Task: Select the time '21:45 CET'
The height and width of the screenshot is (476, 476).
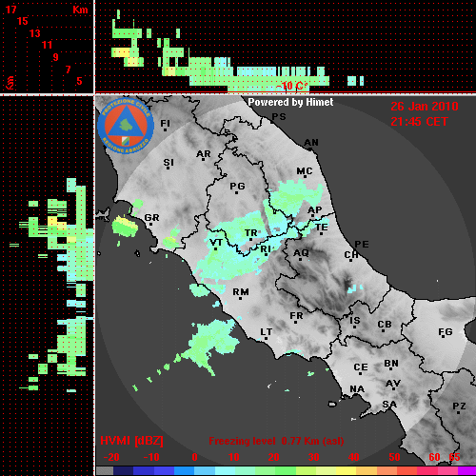Action: tap(419, 122)
